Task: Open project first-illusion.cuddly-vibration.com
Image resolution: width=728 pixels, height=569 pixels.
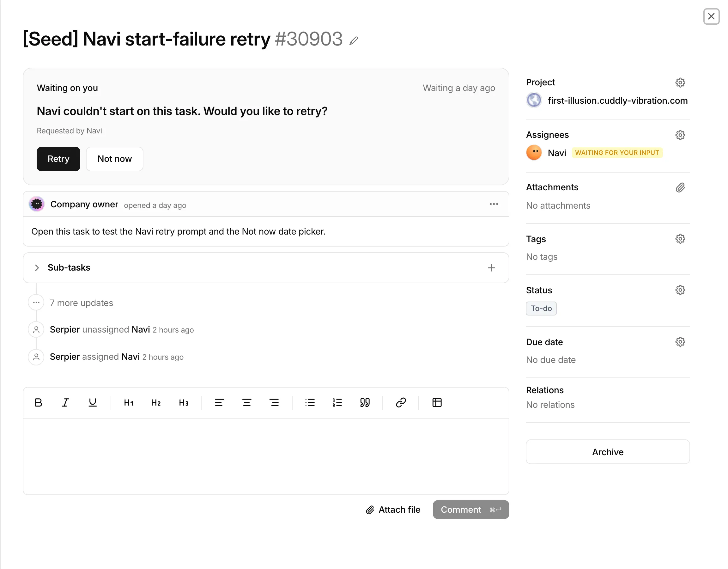Action: click(x=617, y=101)
